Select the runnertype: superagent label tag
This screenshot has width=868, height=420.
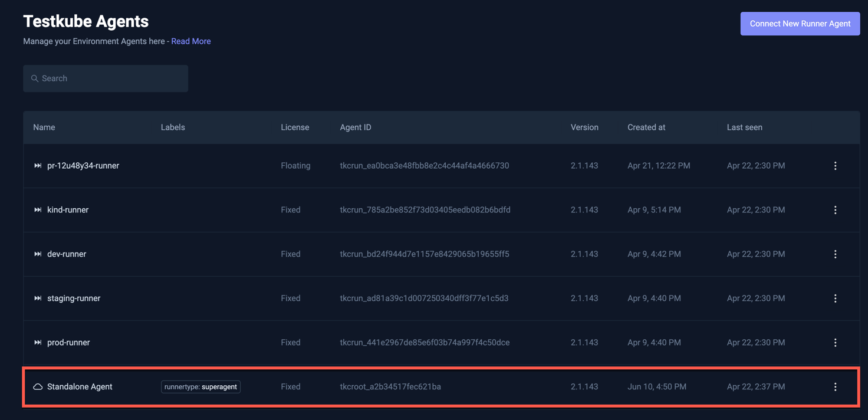(x=200, y=387)
